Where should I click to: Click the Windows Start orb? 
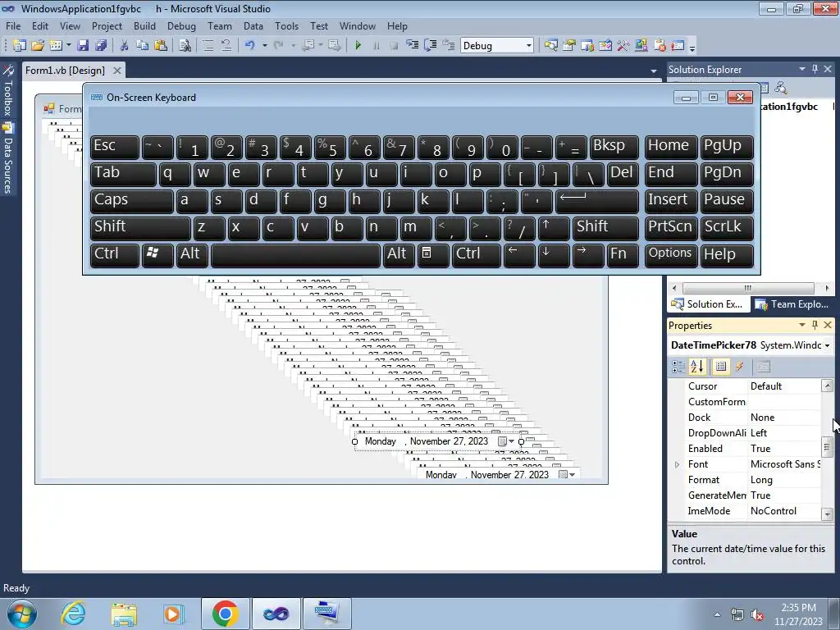coord(22,614)
